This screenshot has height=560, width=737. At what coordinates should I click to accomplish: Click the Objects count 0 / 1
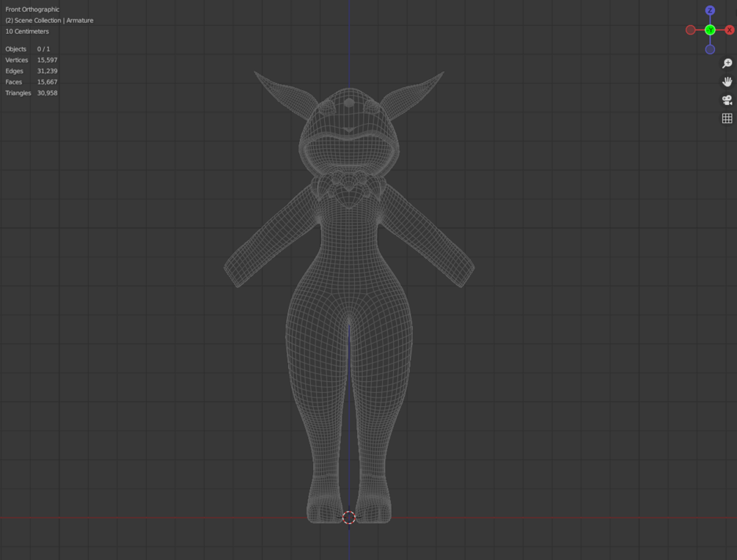tap(43, 49)
